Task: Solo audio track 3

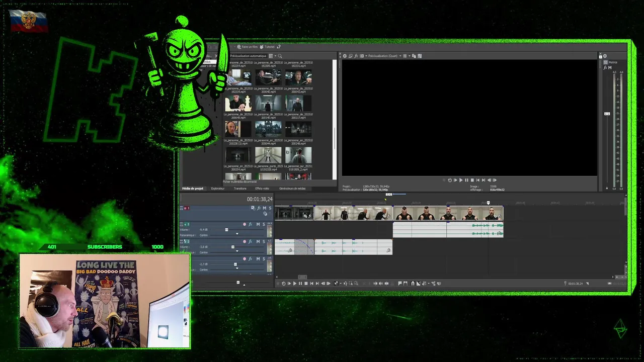Action: (x=264, y=241)
